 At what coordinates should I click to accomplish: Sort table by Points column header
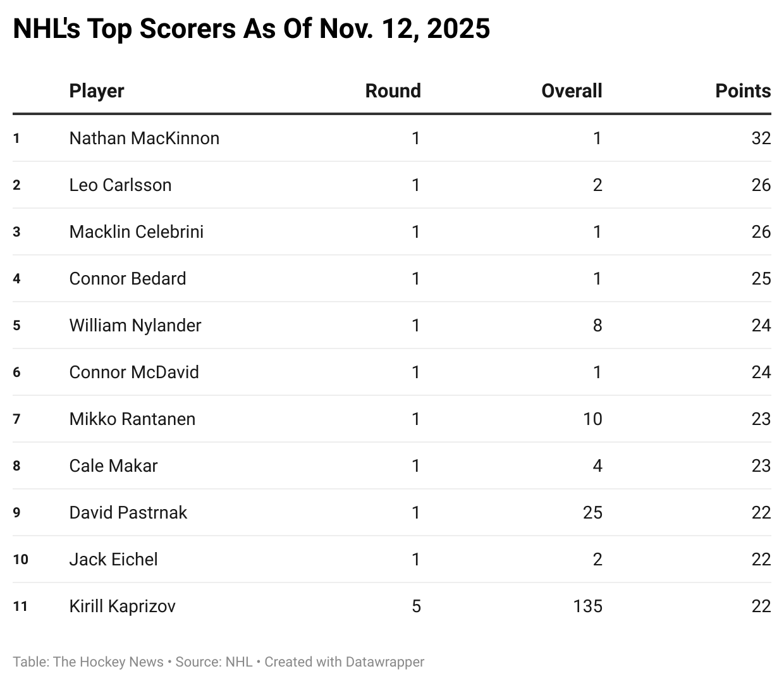pos(742,91)
